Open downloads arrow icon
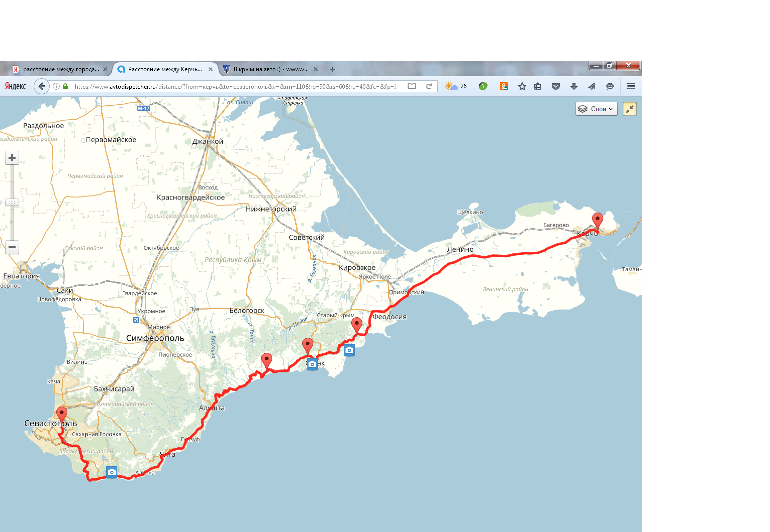 click(574, 86)
